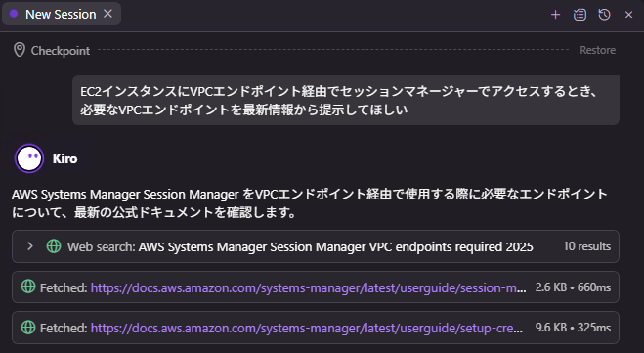Click the globe icon on 2.6 KB fetch
Image resolution: width=644 pixels, height=353 pixels.
point(28,287)
